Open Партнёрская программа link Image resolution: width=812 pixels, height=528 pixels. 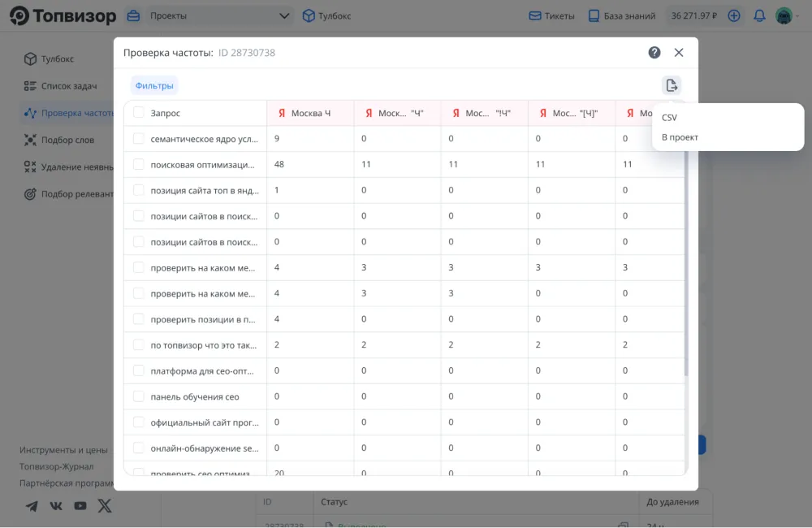tap(67, 483)
